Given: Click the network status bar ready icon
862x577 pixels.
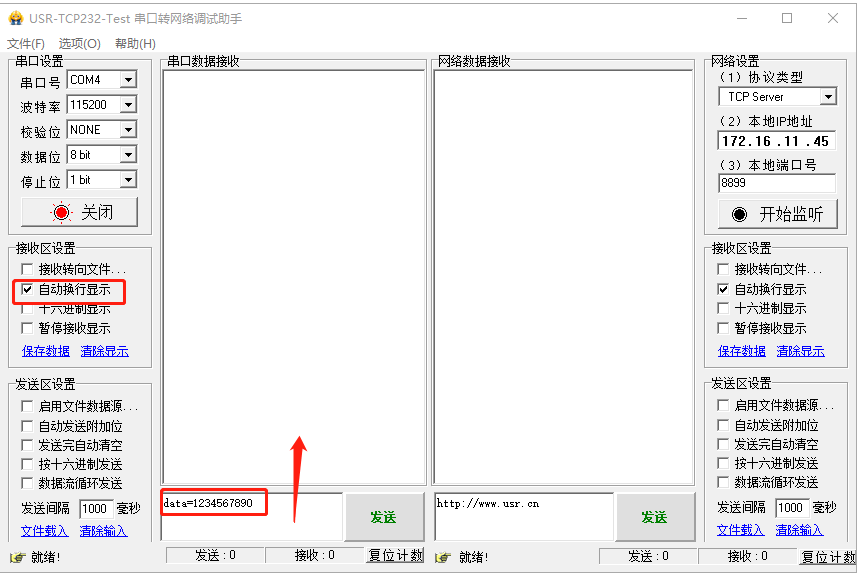Looking at the screenshot, I should [x=443, y=557].
